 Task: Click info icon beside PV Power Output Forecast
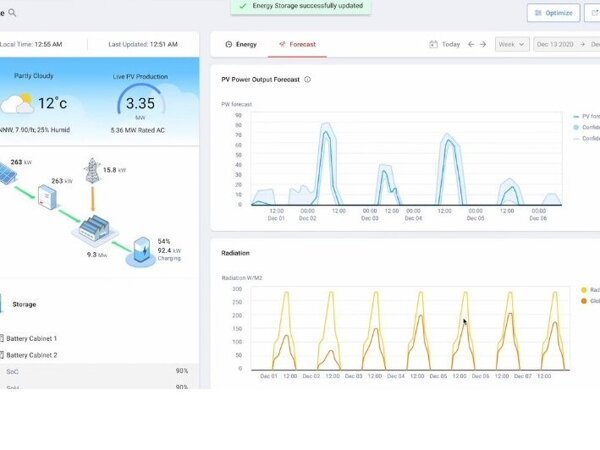click(x=307, y=79)
